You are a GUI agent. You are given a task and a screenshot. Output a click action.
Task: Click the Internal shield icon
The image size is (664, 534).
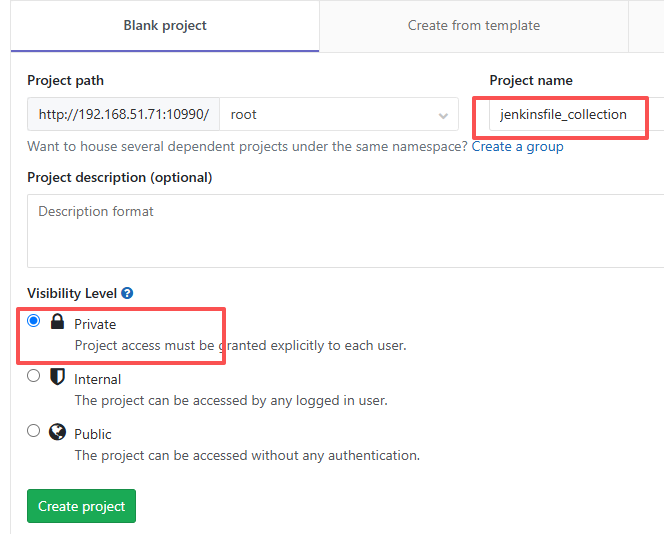pos(57,376)
